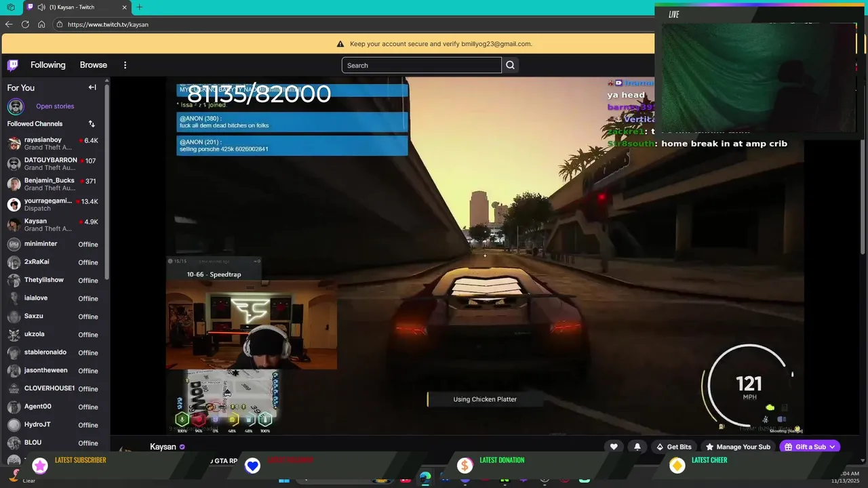Open the Edge icon in taskbar
This screenshot has height=488, width=868.
(x=425, y=479)
